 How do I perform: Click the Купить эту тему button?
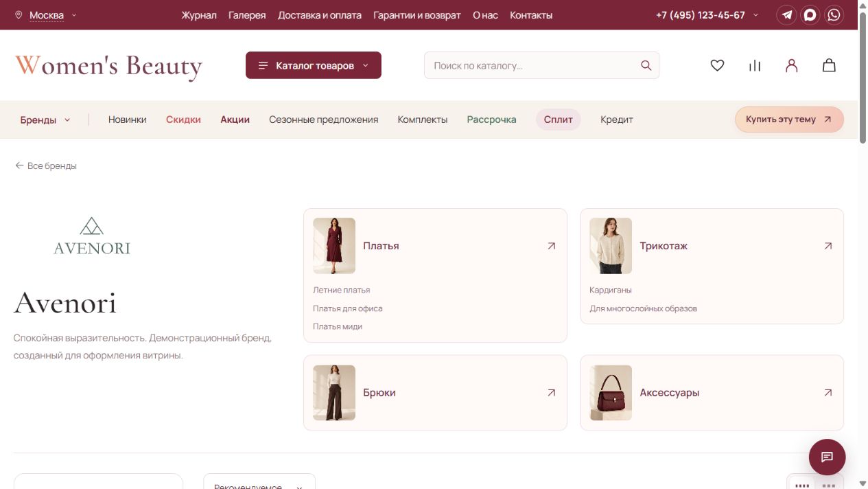[x=789, y=120]
